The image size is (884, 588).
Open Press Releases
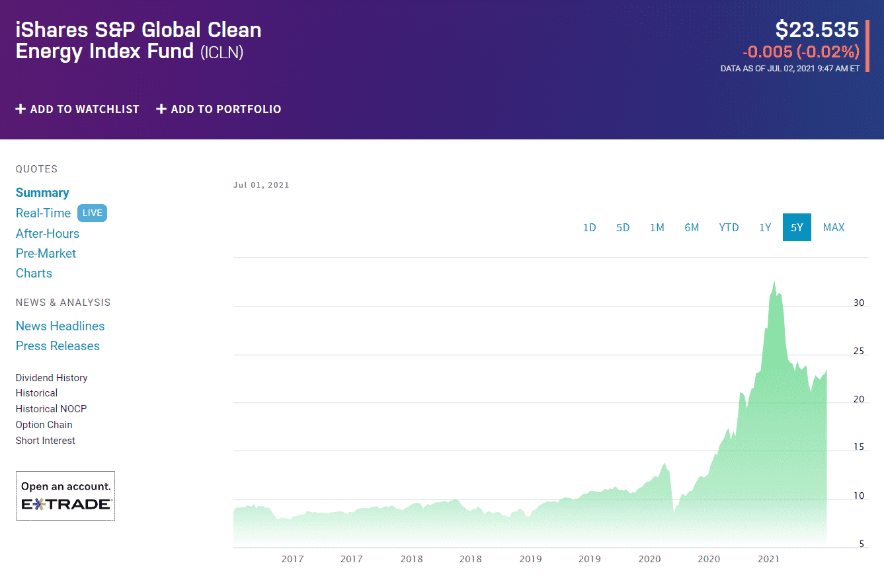tap(58, 346)
